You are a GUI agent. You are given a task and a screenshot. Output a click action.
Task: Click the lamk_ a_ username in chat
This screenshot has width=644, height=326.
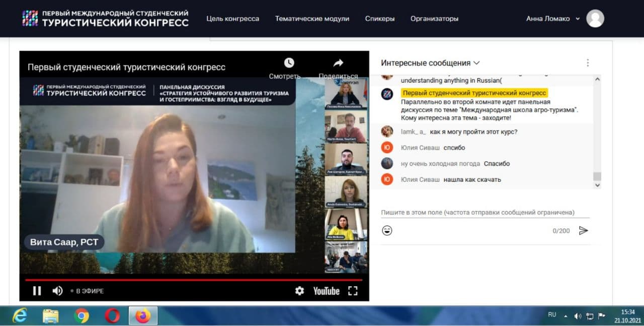(414, 132)
